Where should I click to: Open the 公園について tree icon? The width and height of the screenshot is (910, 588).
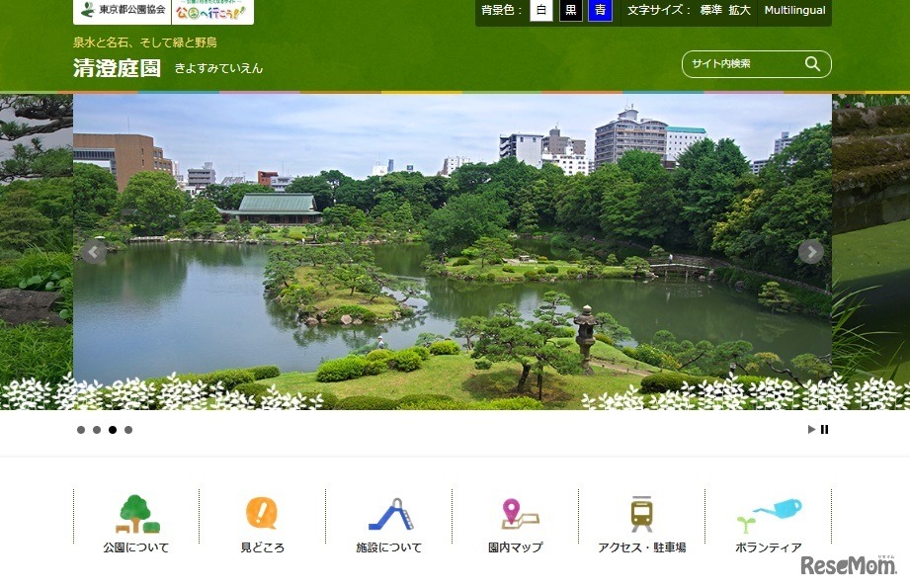pyautogui.click(x=137, y=514)
